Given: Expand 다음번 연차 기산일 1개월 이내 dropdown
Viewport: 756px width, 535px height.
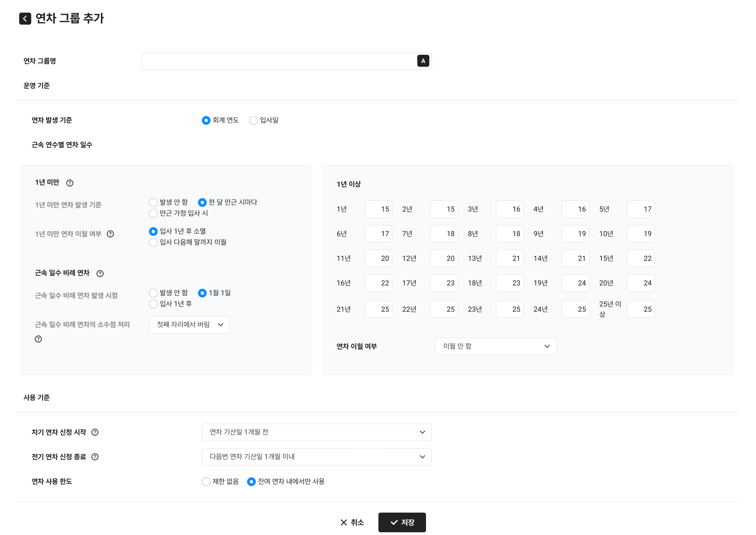Looking at the screenshot, I should click(316, 457).
